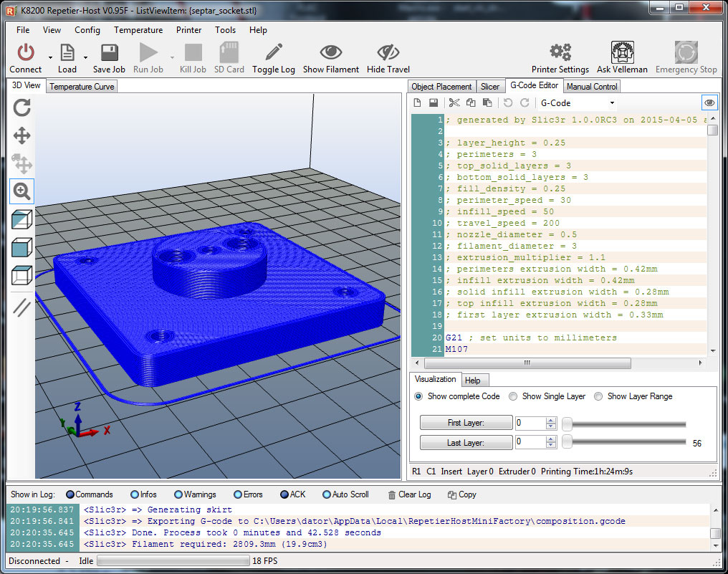
Task: Switch to front cube view
Action: [x=21, y=247]
